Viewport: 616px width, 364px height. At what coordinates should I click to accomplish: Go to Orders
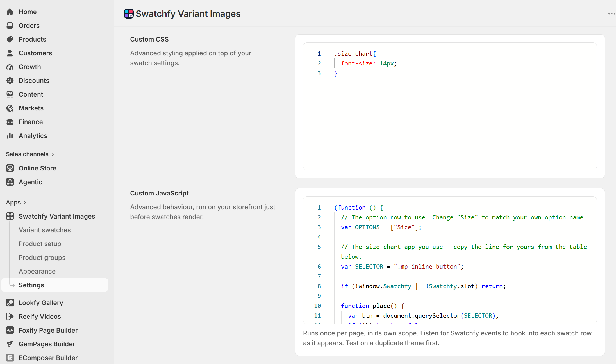[x=29, y=26]
